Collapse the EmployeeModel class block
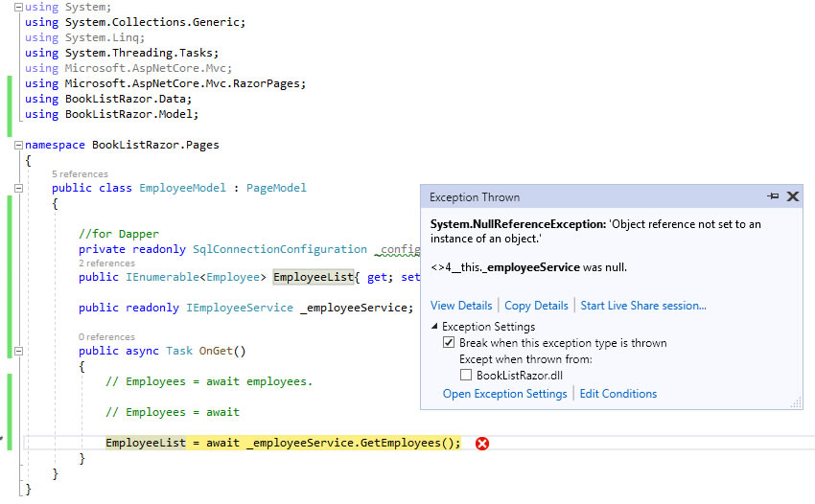This screenshot has height=504, width=815. click(19, 188)
